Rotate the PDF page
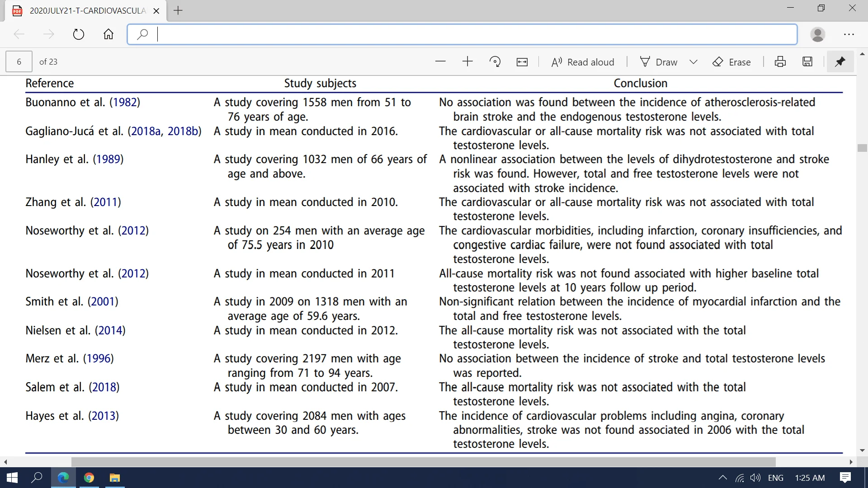 [x=495, y=62]
